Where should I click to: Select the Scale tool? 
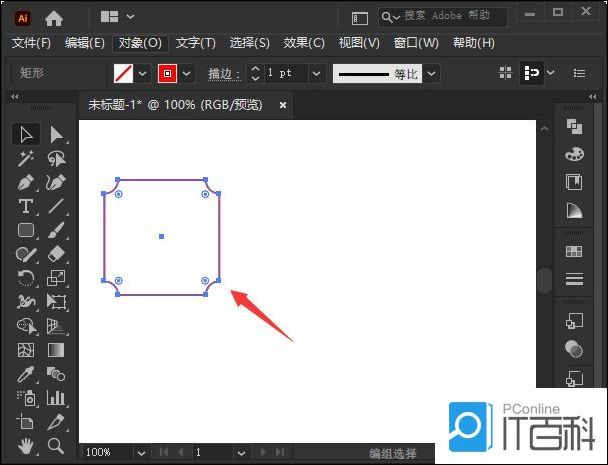(x=56, y=278)
